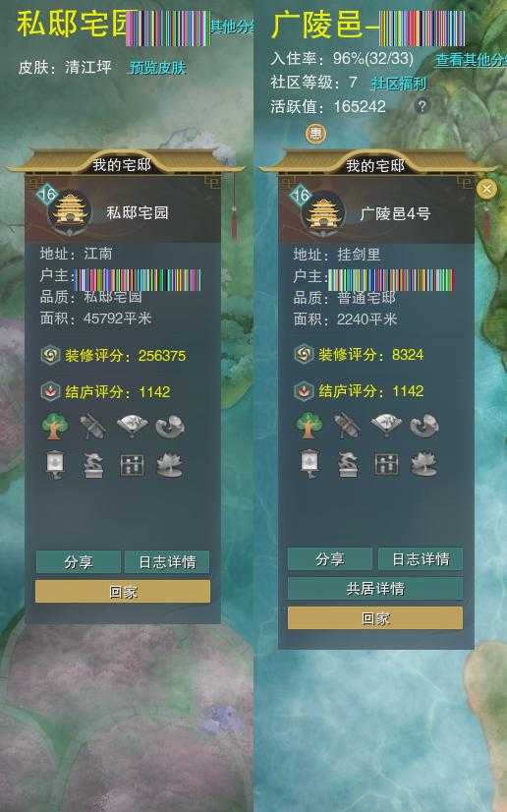Click 分享 in the 私邸宅园 panel
The image size is (507, 812).
coord(79,562)
